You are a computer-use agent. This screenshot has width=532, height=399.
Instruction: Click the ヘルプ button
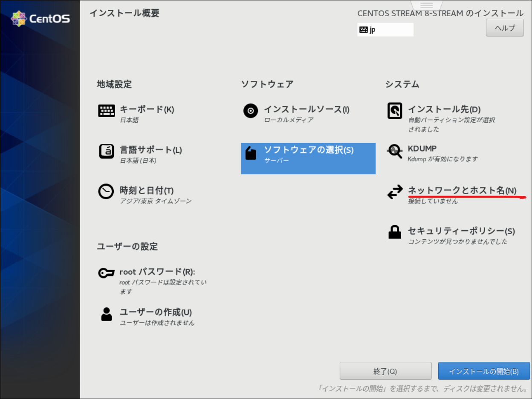pyautogui.click(x=505, y=28)
